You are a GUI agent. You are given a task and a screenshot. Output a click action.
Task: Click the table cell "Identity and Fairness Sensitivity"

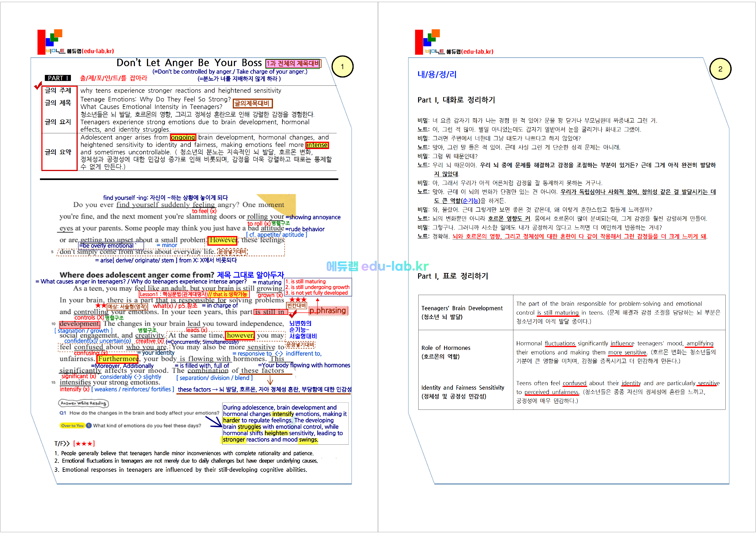[x=465, y=392]
